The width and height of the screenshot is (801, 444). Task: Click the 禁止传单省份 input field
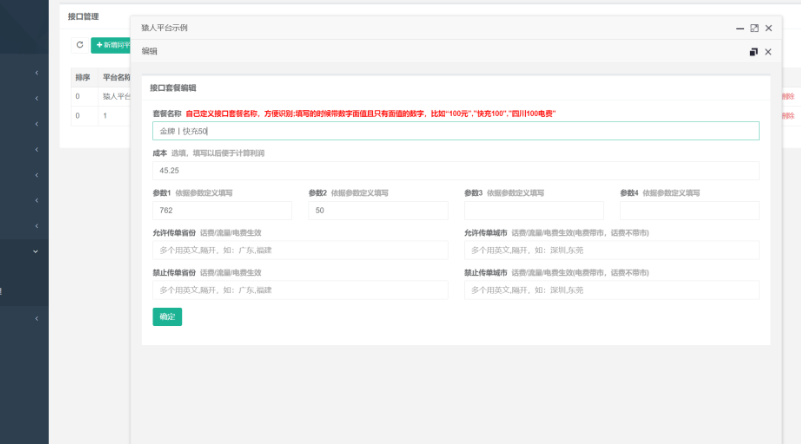pos(300,290)
